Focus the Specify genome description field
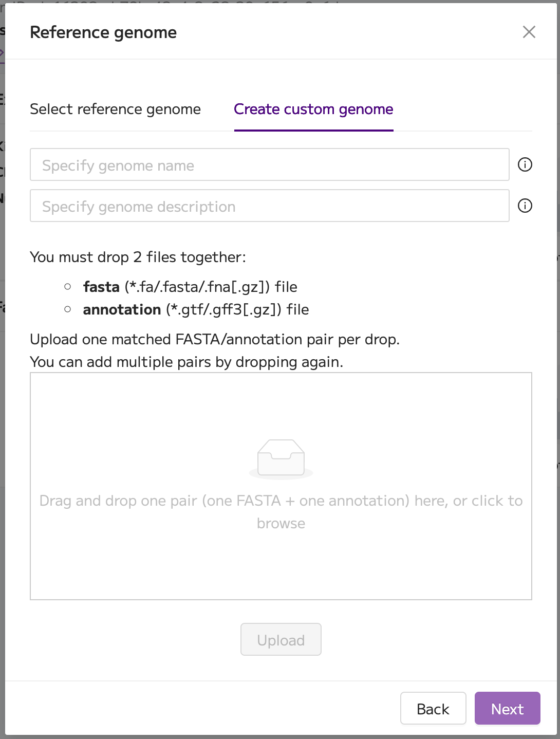 point(269,206)
